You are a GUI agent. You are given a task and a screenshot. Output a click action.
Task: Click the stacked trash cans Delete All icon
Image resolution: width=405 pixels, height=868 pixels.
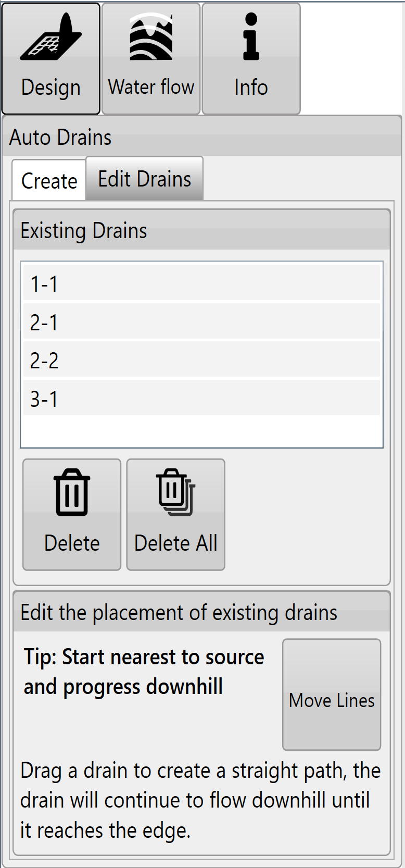click(176, 492)
